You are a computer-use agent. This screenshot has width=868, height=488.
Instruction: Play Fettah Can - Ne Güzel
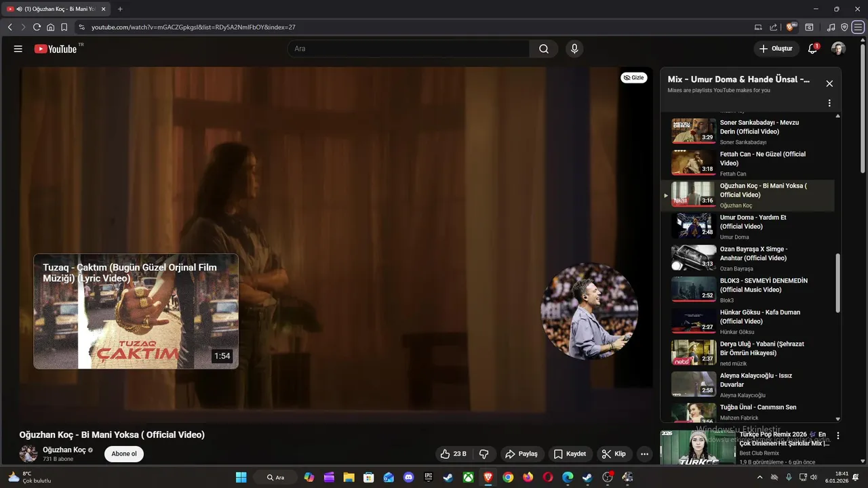click(x=747, y=163)
